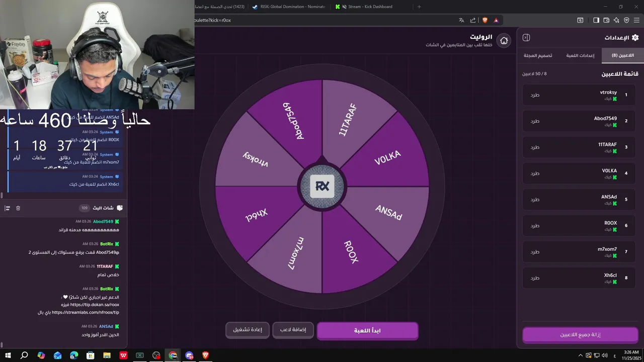Open Brave Shields lion icon
The width and height of the screenshot is (644, 362).
485,20
